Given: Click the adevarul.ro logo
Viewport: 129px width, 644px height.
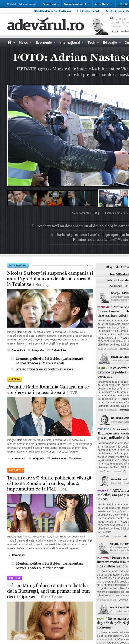Looking at the screenshot, I should point(45,25).
